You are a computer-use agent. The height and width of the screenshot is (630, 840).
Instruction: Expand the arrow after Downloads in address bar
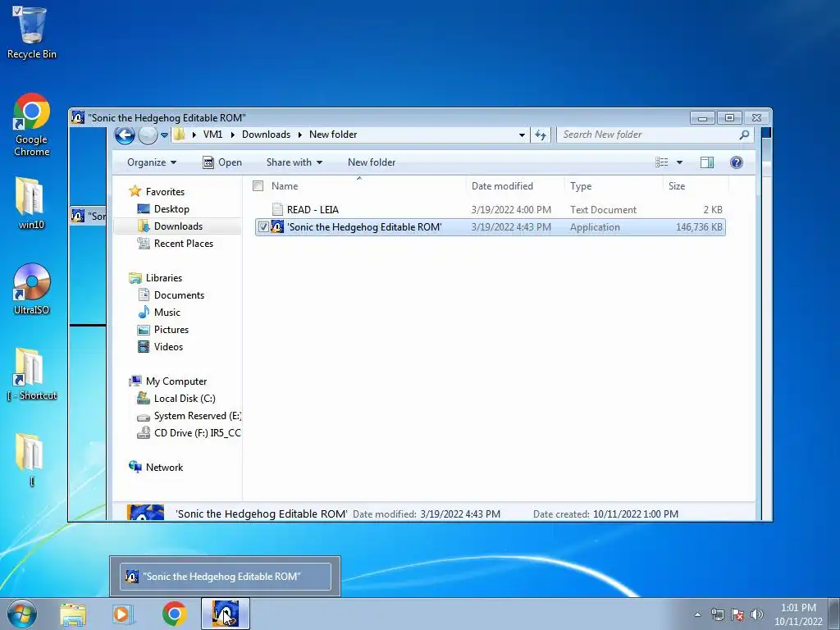pos(300,135)
